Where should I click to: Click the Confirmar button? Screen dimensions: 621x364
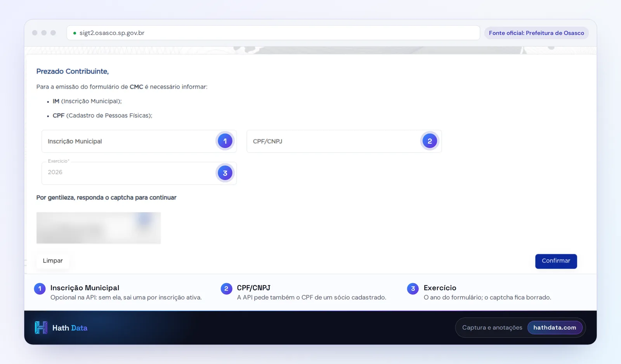[x=556, y=261]
